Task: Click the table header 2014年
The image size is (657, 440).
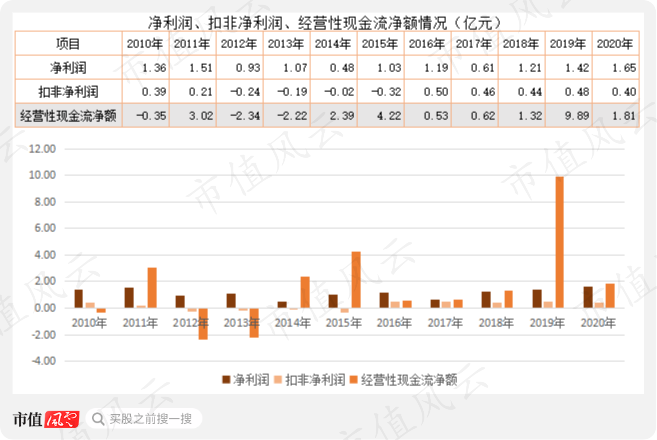Action: coord(333,44)
